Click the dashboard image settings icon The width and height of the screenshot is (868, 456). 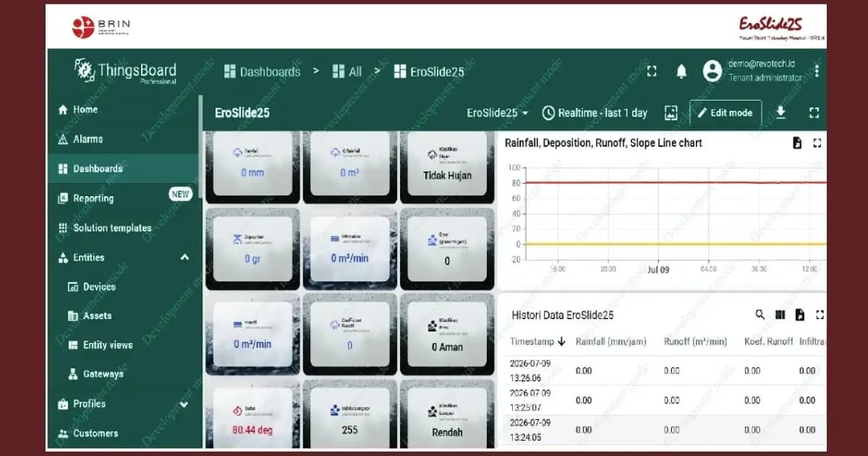671,113
